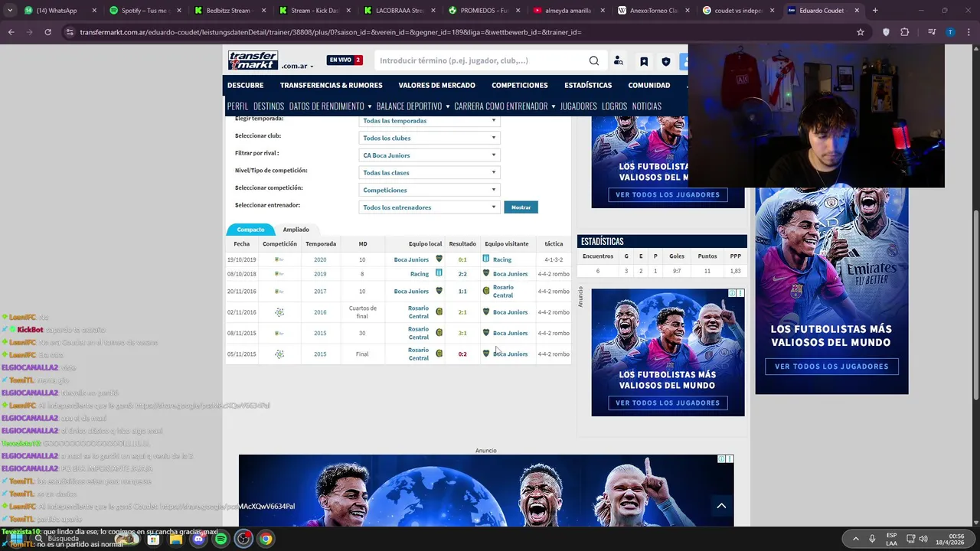
Task: Switch to the Ampliado tab
Action: click(296, 230)
